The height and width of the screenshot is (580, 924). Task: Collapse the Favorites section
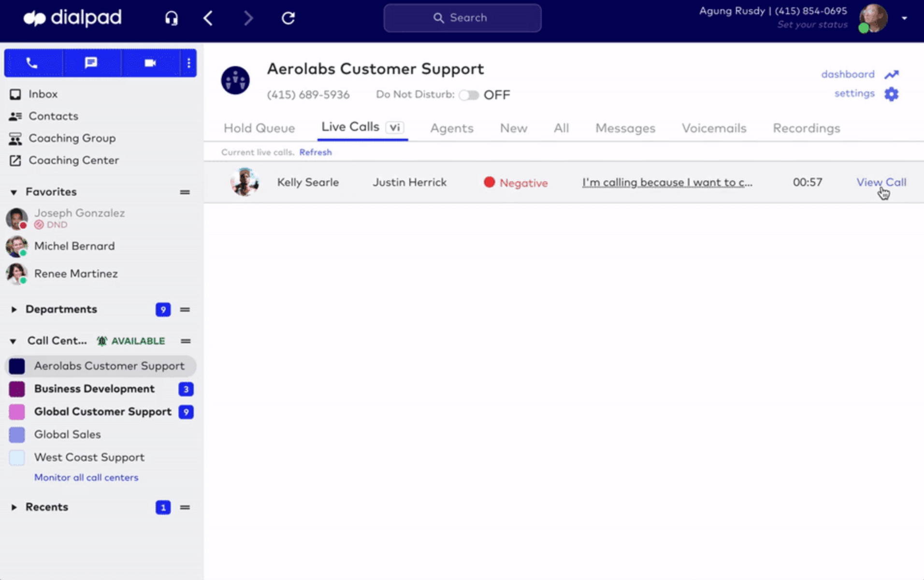point(14,192)
